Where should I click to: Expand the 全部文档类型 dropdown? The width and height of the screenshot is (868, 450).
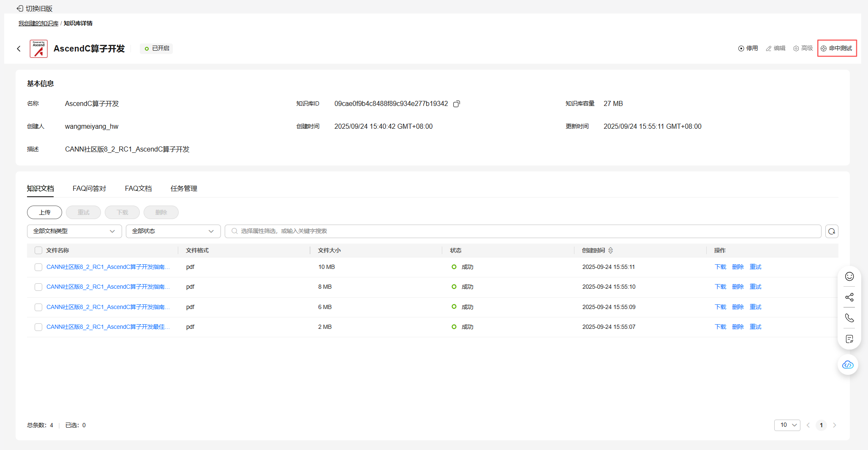point(74,231)
